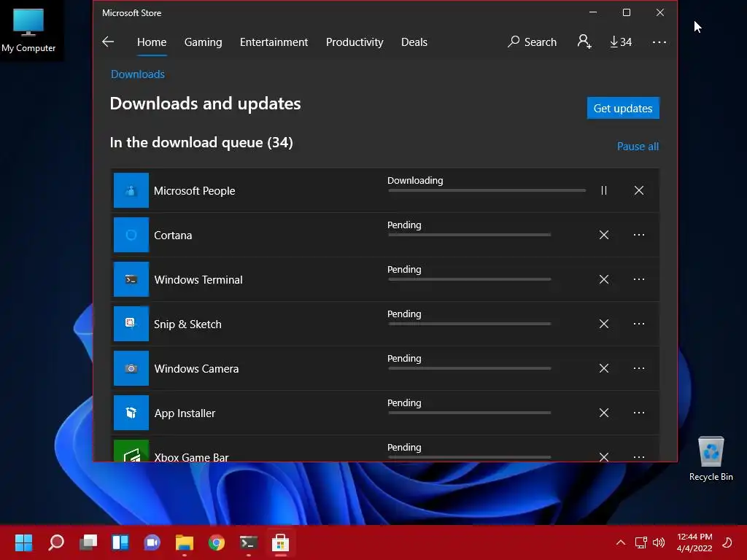Select the Windows Terminal app name
This screenshot has width=747, height=560.
pos(198,279)
